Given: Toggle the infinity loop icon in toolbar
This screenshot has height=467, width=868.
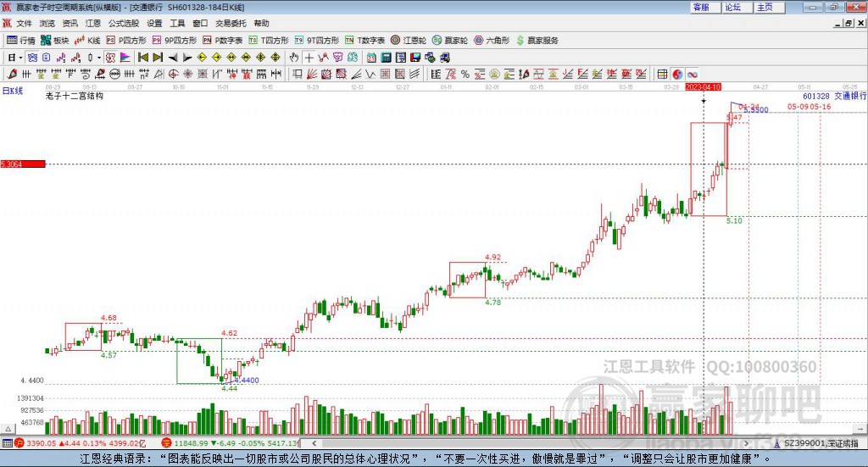Looking at the screenshot, I should [x=692, y=74].
